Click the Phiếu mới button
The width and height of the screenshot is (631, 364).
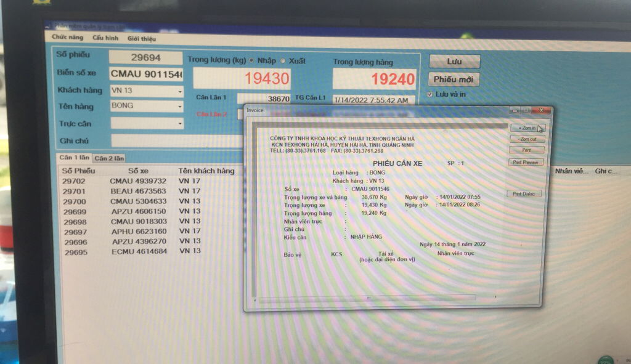pos(453,79)
